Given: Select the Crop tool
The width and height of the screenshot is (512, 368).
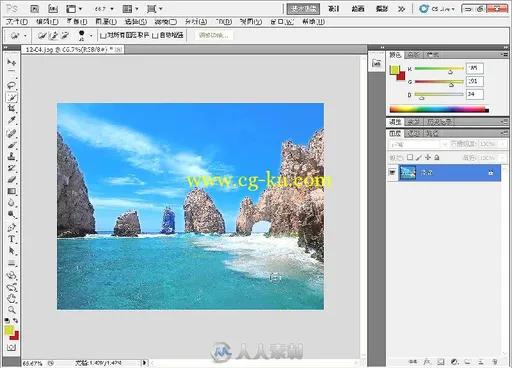Looking at the screenshot, I should click(x=11, y=109).
